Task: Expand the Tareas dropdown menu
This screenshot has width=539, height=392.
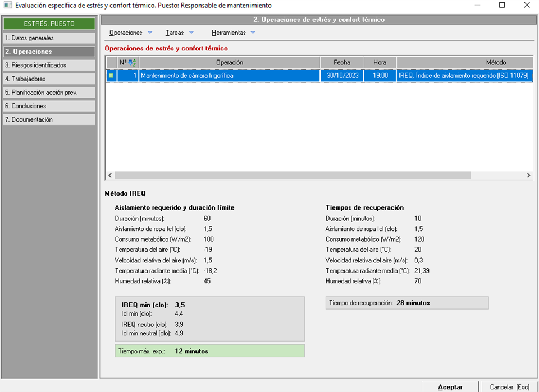Action: point(180,33)
